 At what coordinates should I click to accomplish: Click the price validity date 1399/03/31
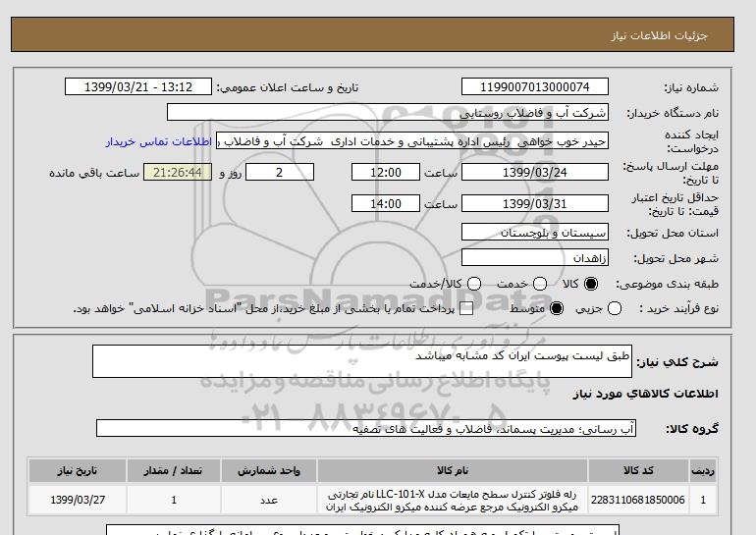click(535, 204)
